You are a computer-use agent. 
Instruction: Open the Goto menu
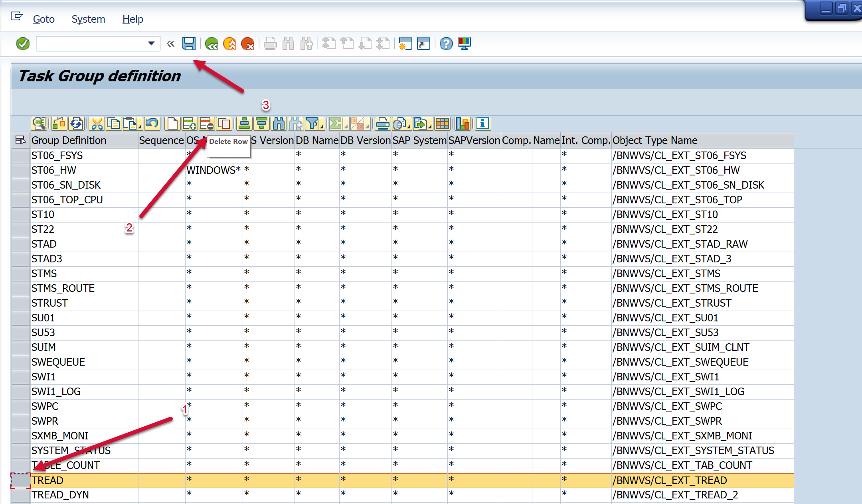tap(43, 19)
